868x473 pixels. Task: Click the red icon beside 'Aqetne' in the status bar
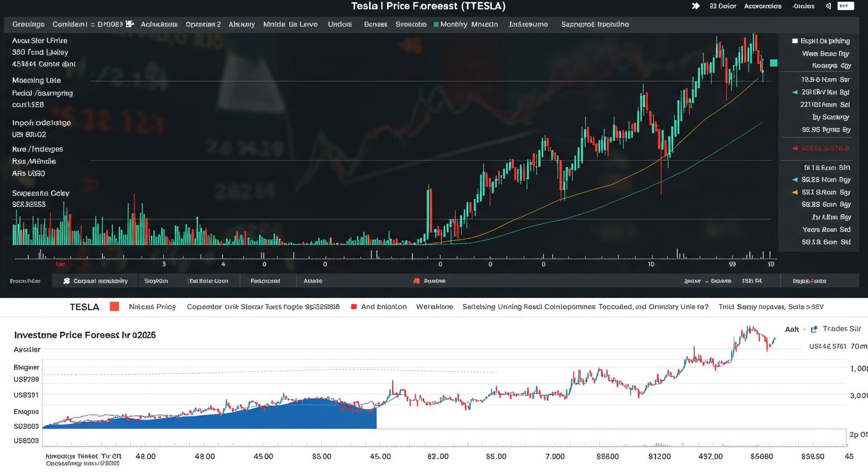(x=417, y=281)
